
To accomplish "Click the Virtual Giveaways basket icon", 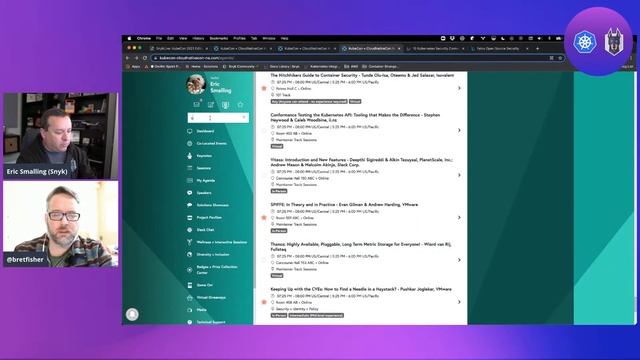I will 190,298.
